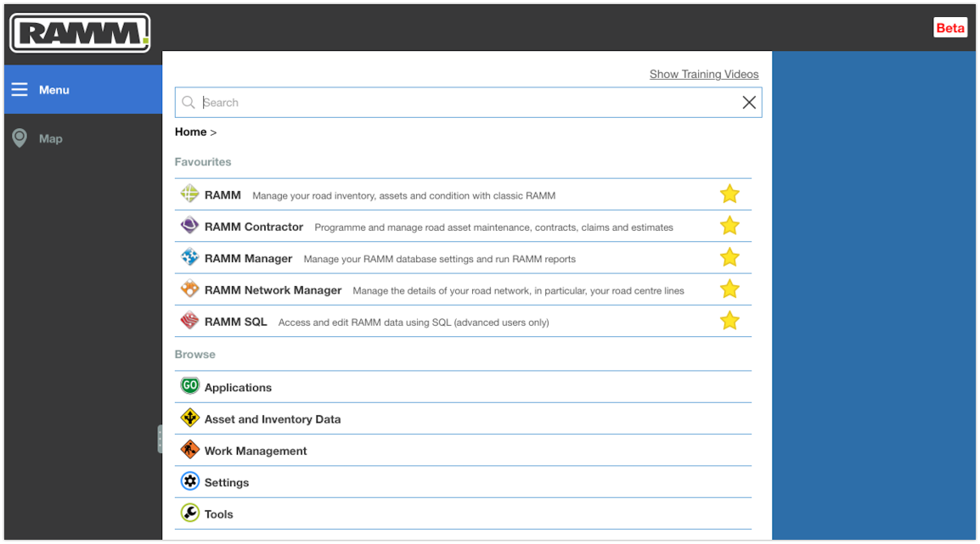Image resolution: width=980 pixels, height=544 pixels.
Task: Browse the Work Management category
Action: (x=463, y=451)
